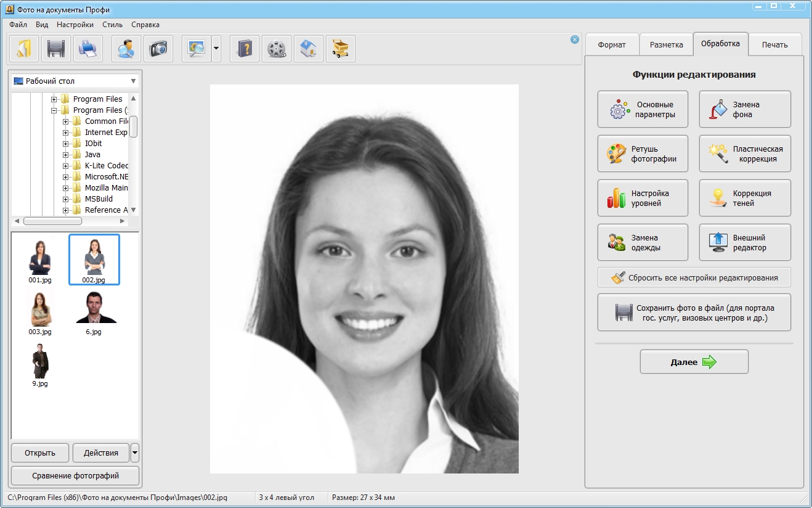Expand the Java folder tree node

66,155
